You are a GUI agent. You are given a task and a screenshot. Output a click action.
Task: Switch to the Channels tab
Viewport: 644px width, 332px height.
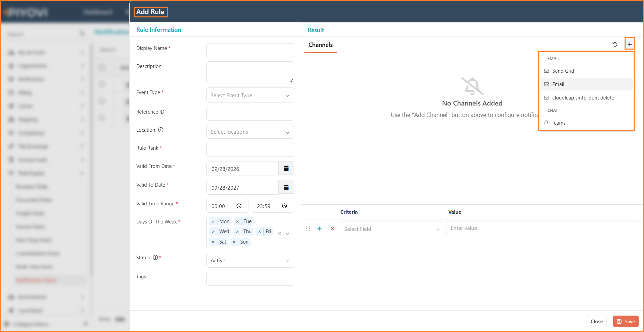click(320, 45)
